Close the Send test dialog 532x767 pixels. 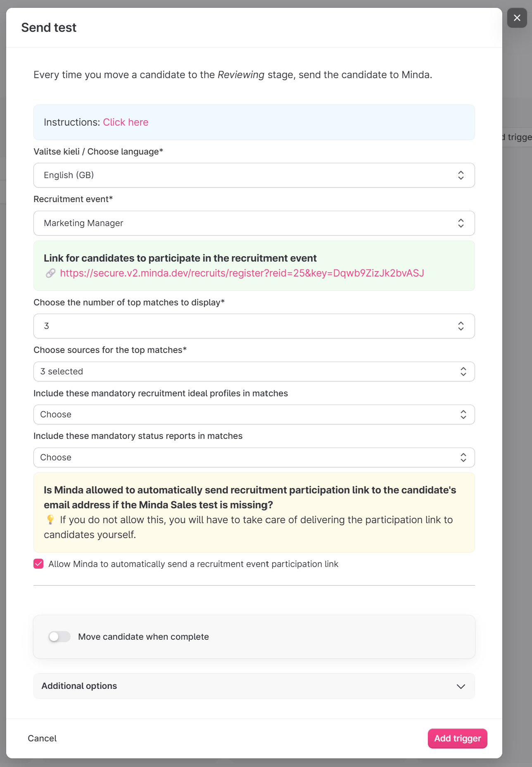pos(517,18)
